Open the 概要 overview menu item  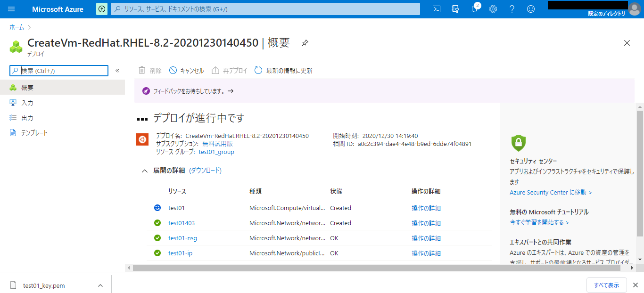pos(62,88)
